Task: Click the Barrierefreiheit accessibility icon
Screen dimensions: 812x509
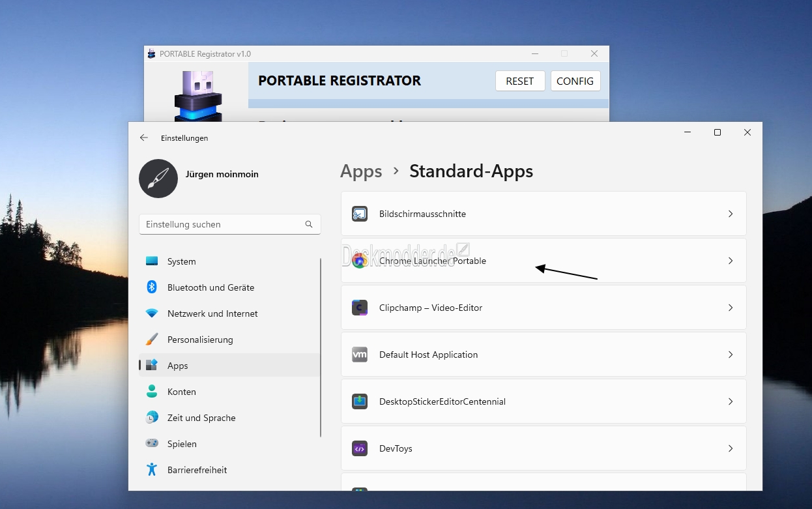Action: tap(152, 469)
